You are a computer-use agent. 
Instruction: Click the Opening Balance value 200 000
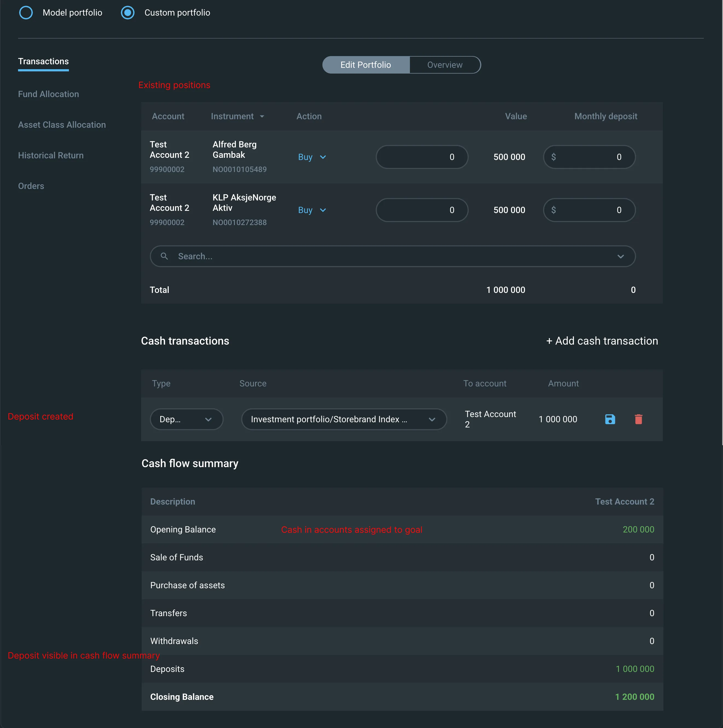pos(638,529)
